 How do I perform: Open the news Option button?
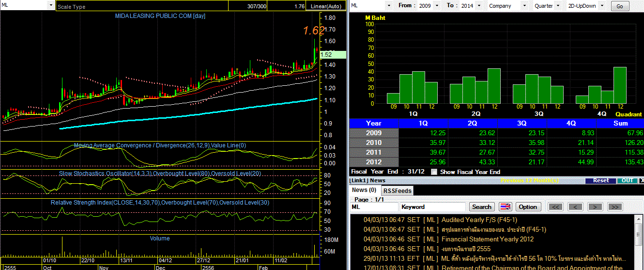point(528,206)
